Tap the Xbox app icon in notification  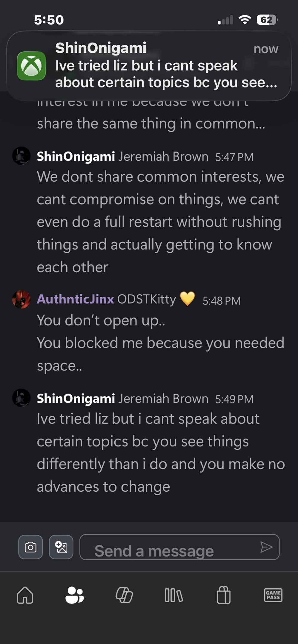tap(31, 66)
